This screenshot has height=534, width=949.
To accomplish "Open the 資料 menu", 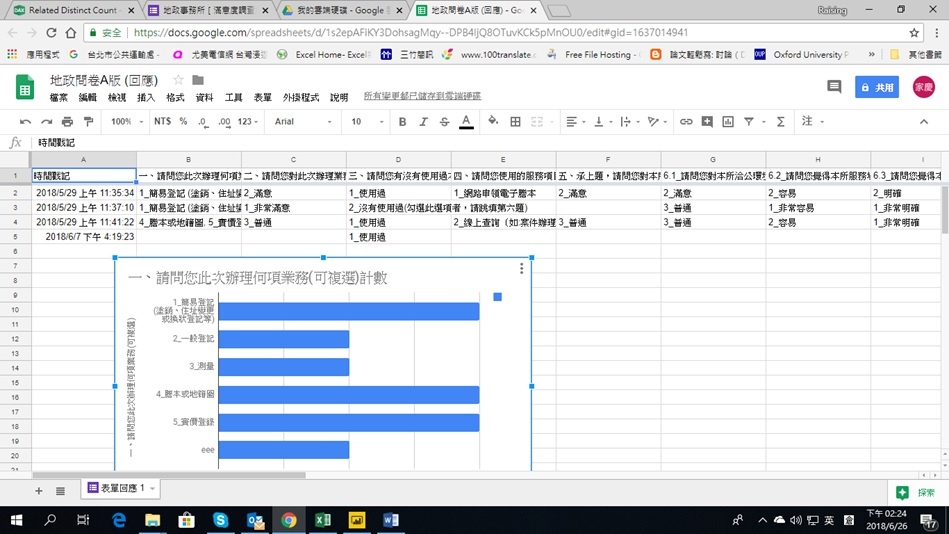I will 205,97.
